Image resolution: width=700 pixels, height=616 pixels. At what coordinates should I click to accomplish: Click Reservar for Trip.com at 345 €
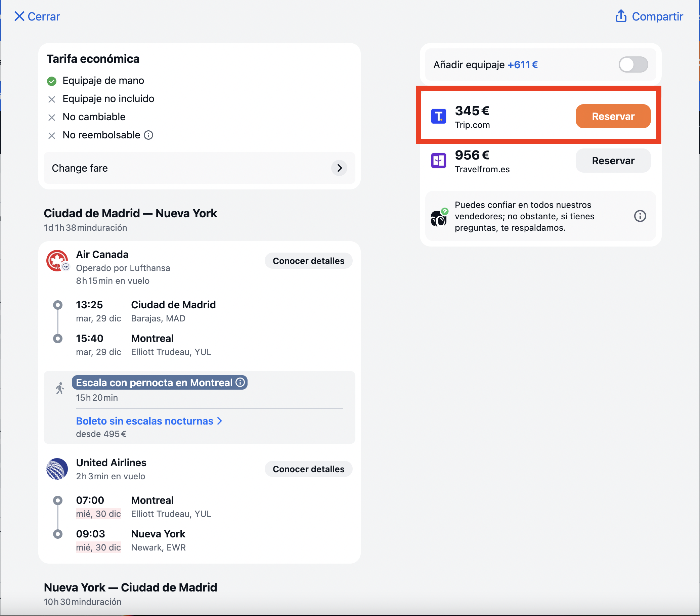pyautogui.click(x=613, y=117)
